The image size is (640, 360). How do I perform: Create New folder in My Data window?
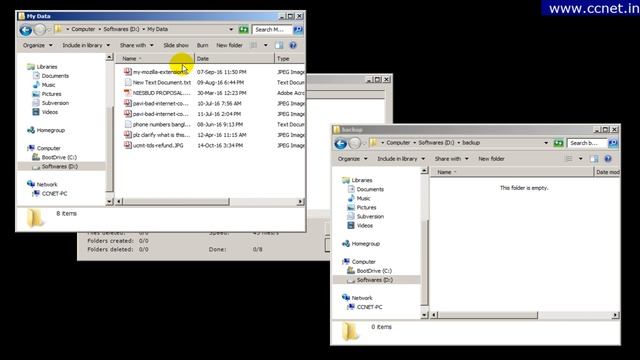click(x=229, y=45)
